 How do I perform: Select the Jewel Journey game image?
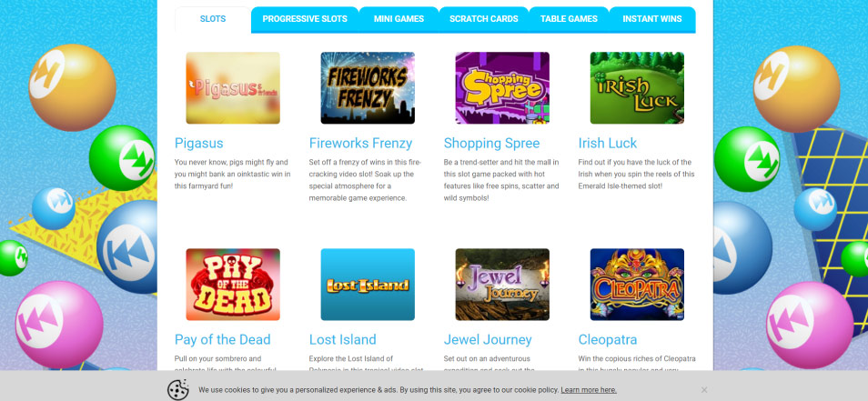pyautogui.click(x=502, y=285)
